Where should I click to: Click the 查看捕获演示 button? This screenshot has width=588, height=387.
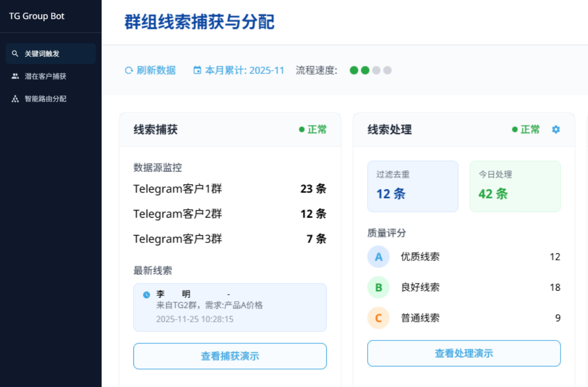230,356
